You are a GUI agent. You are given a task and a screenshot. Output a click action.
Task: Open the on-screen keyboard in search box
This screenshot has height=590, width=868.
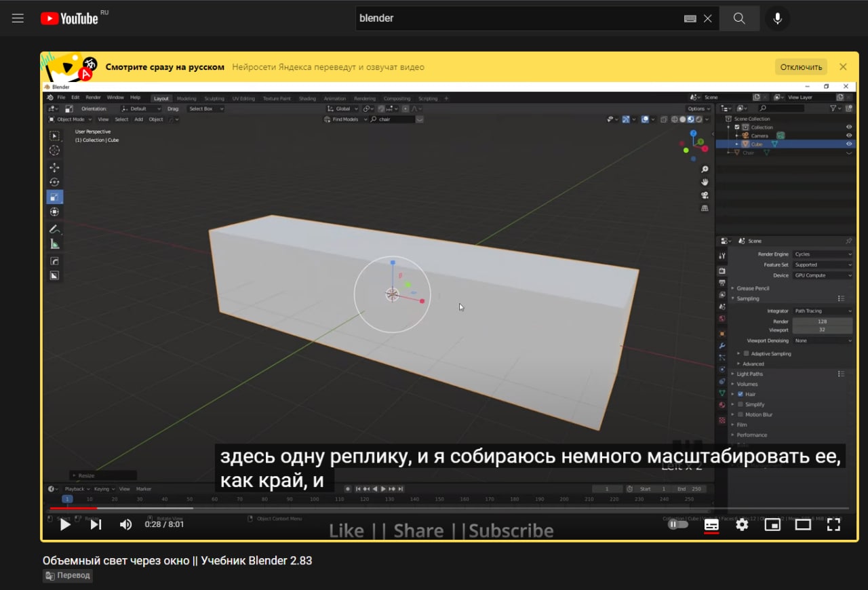point(690,19)
